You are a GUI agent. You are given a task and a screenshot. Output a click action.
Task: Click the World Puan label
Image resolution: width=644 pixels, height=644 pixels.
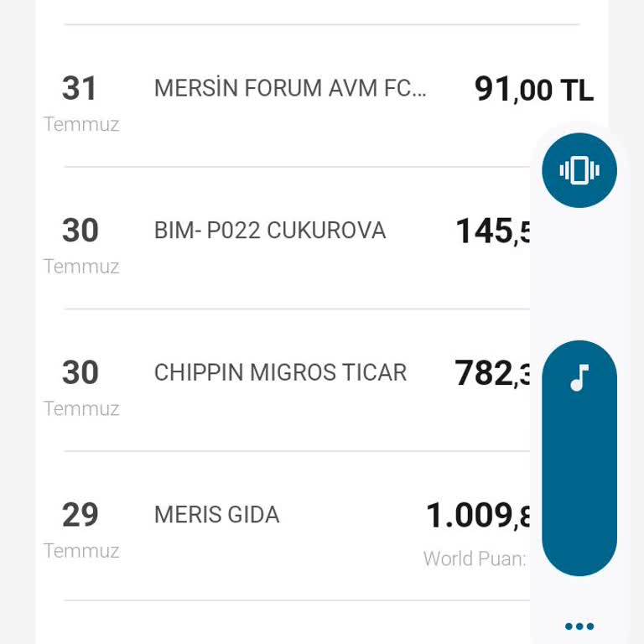[475, 558]
